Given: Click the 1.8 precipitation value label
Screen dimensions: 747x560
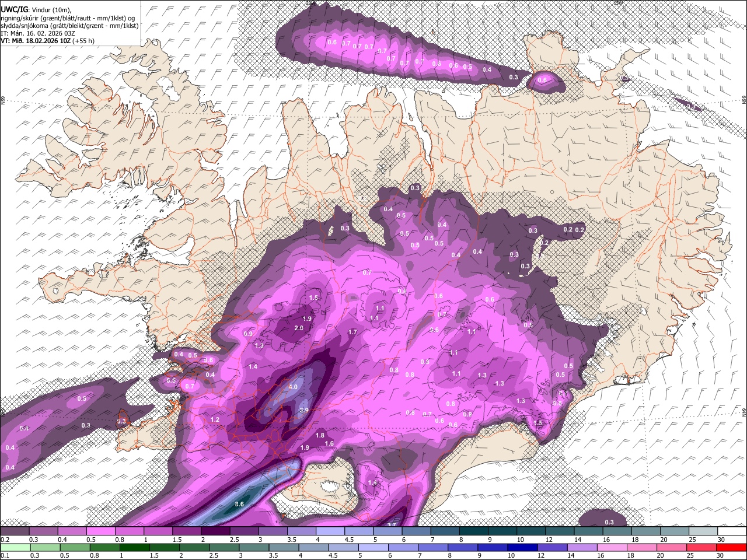Looking at the screenshot, I should (320, 435).
